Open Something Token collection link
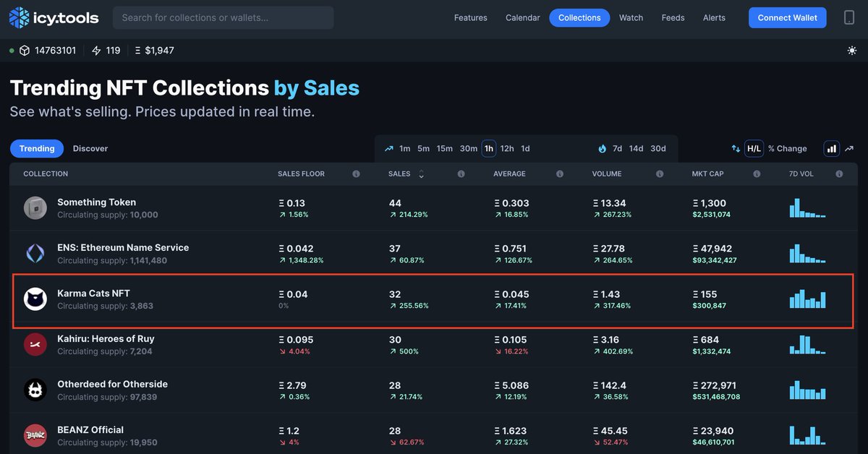Screen dimensions: 868x454 pos(97,202)
